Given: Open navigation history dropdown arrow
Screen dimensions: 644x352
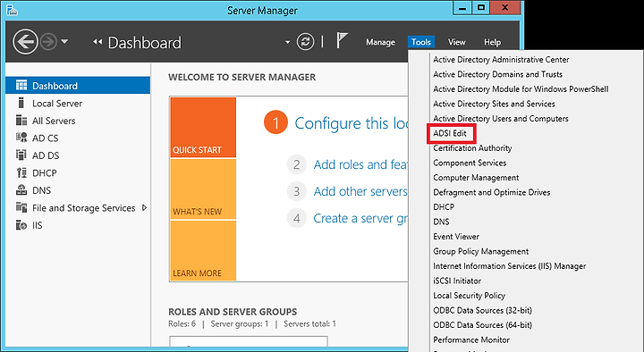Looking at the screenshot, I should pos(64,41).
